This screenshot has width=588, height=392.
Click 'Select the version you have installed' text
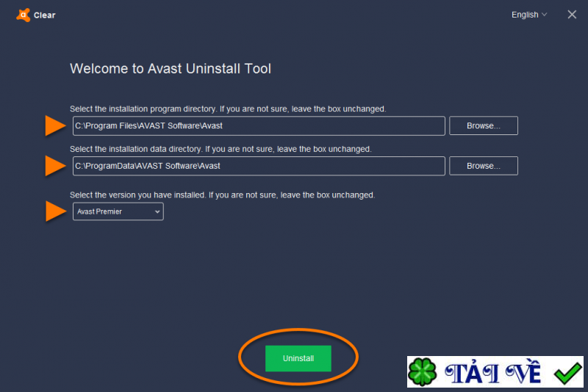point(137,195)
